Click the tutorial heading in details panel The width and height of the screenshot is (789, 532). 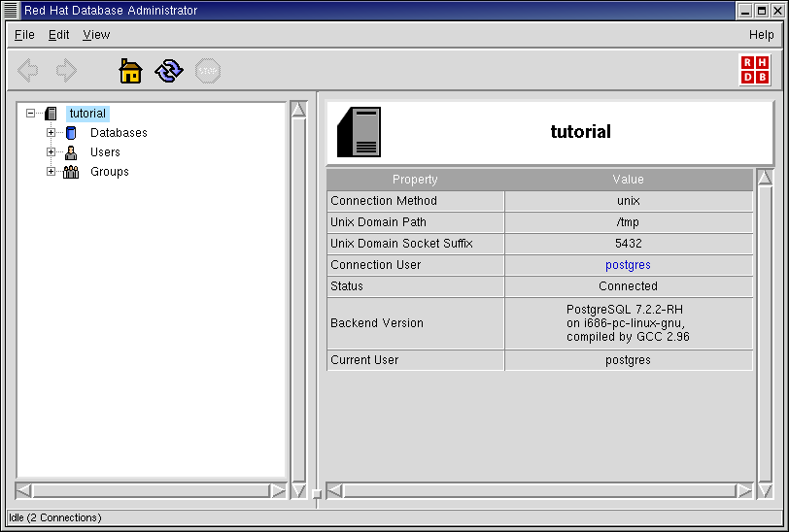pos(580,132)
